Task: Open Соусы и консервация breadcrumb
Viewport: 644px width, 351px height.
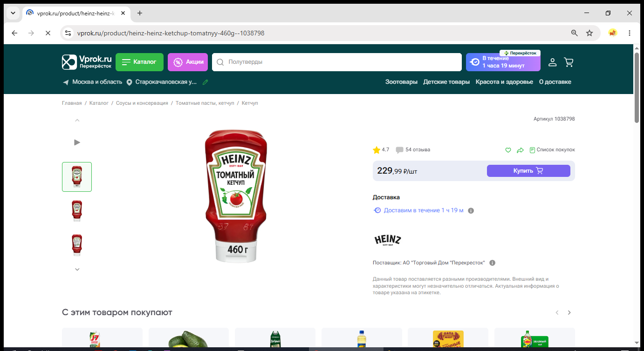Action: coord(142,103)
